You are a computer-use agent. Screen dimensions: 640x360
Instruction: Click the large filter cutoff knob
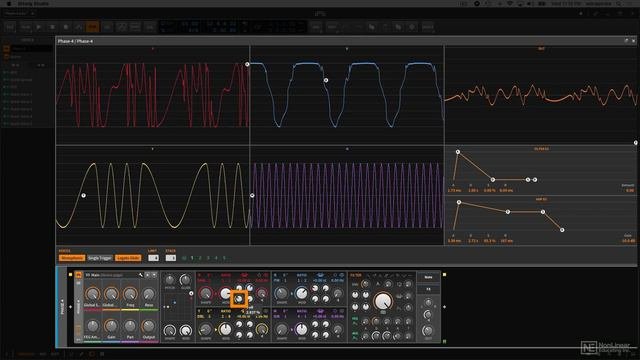383,302
